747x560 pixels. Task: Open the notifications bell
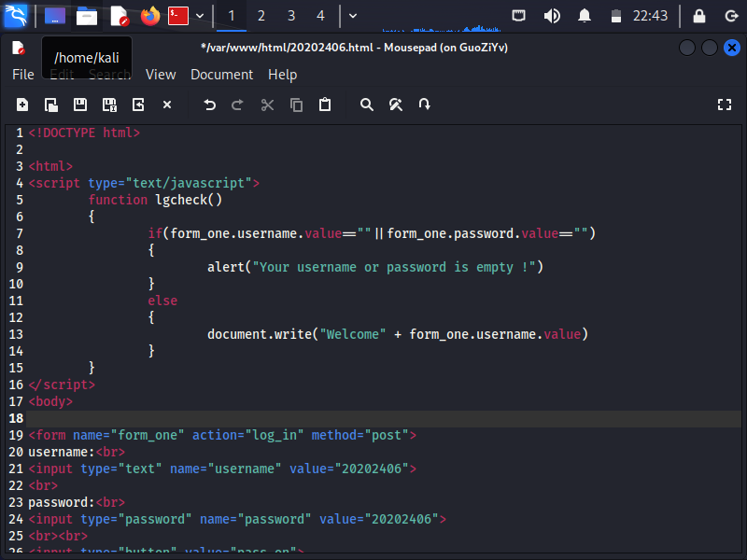click(x=585, y=16)
